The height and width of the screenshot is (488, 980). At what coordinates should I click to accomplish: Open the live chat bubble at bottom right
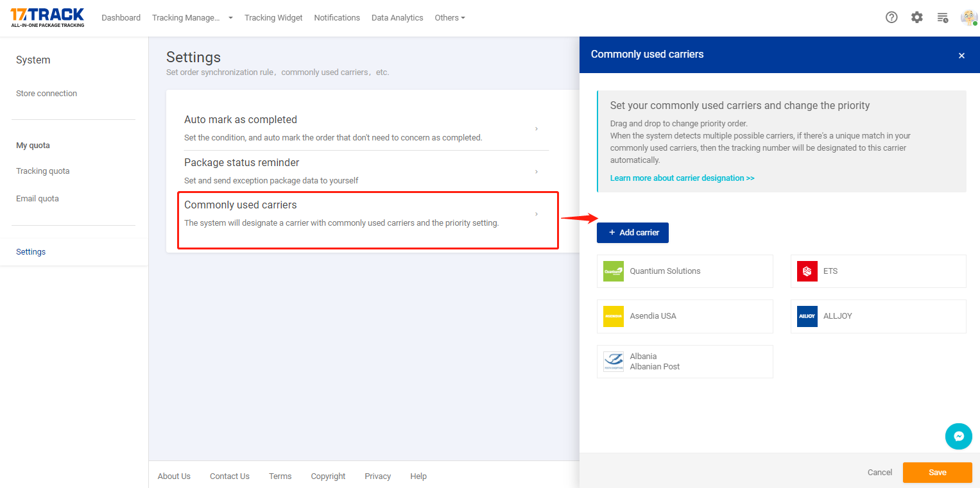tap(958, 436)
